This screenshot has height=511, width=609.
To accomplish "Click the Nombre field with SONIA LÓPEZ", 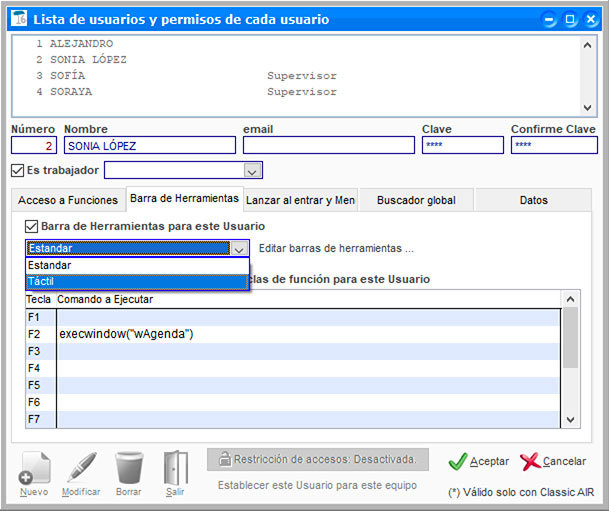I will coord(150,146).
